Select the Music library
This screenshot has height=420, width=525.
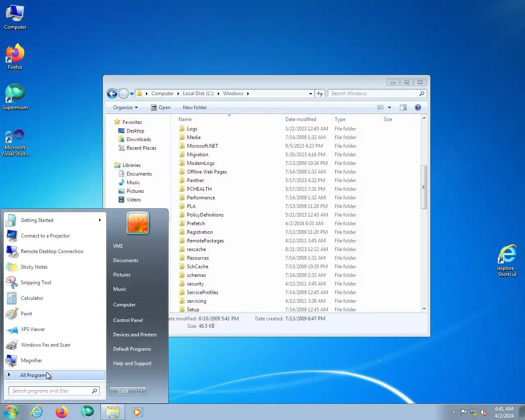point(133,183)
